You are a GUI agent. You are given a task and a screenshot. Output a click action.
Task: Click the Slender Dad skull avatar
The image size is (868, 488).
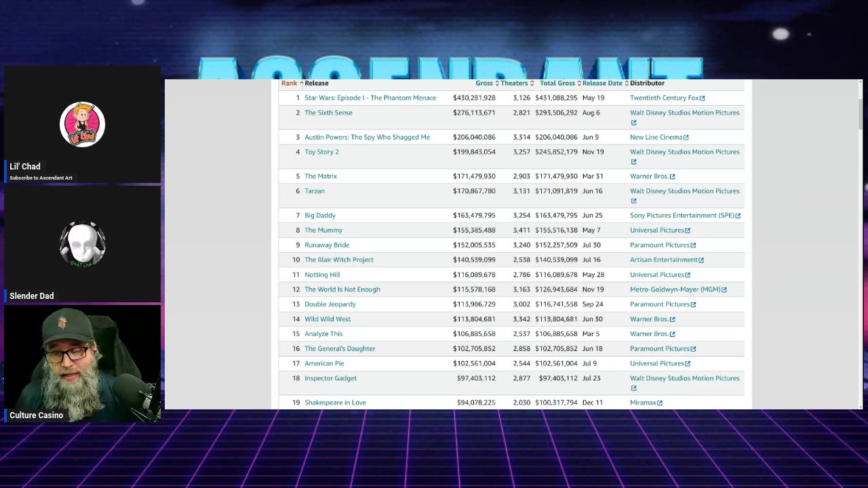click(x=82, y=244)
